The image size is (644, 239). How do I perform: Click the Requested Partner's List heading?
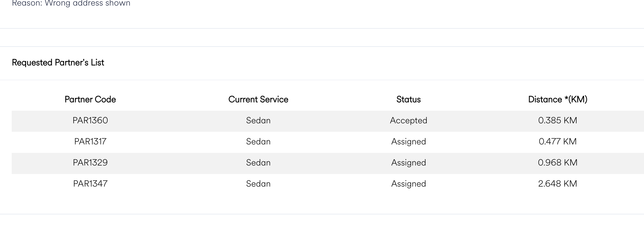[x=58, y=63]
